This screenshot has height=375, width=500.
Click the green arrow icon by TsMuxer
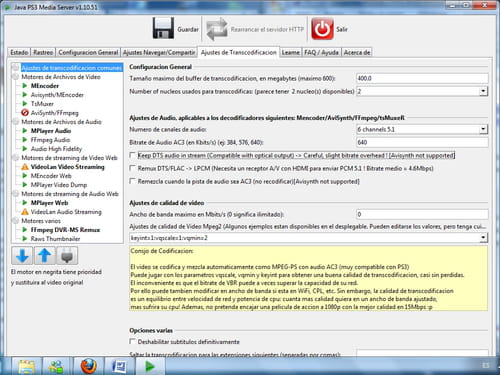[x=25, y=104]
